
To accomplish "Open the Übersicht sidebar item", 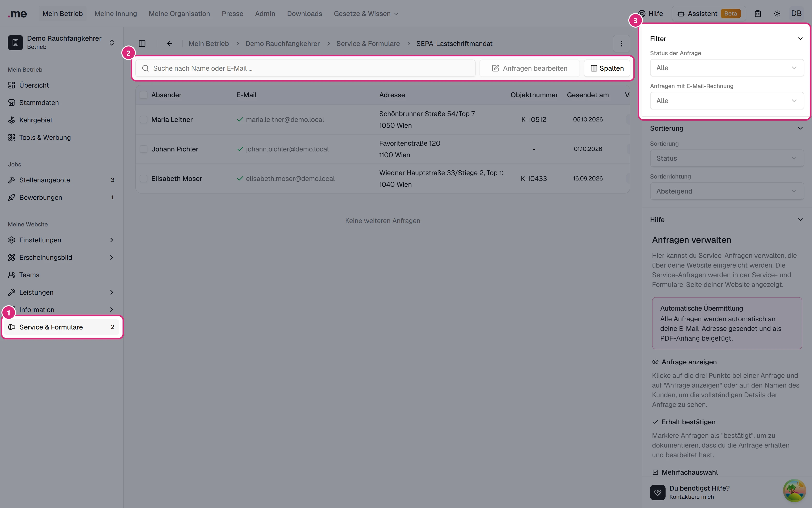I will 62,85.
